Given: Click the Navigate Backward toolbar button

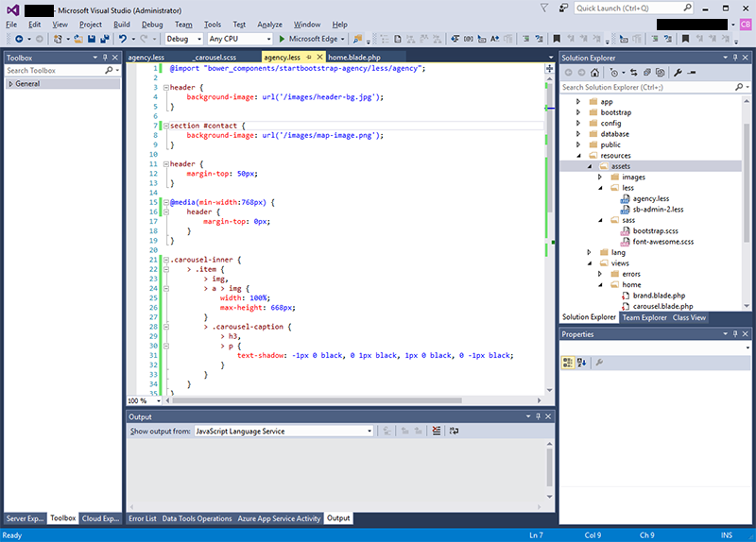Looking at the screenshot, I should [19, 39].
